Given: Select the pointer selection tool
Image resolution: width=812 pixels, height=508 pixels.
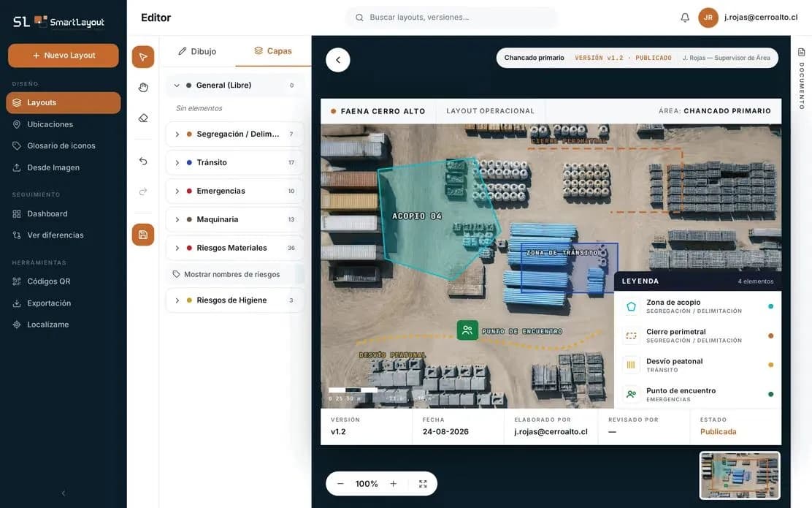Looking at the screenshot, I should point(143,57).
